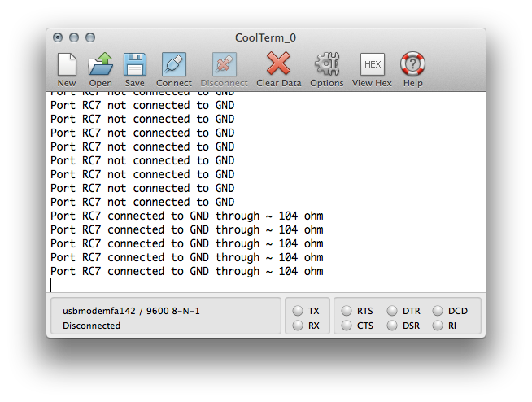The height and width of the screenshot is (402, 532).
Task: Click the DSR status indicator
Action: pos(392,326)
